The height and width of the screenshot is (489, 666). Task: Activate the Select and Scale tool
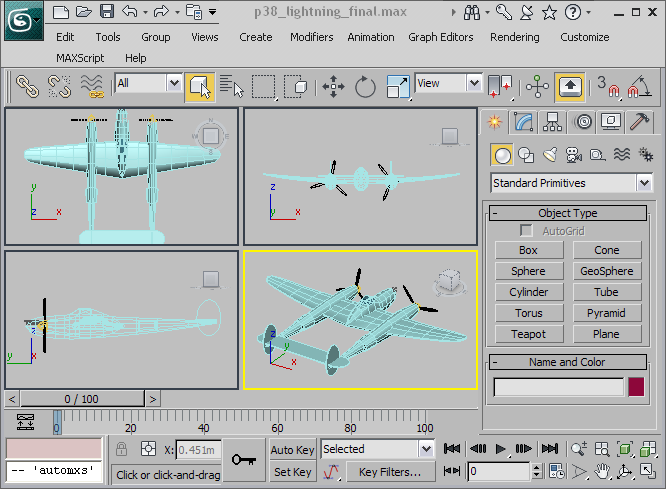click(x=398, y=87)
